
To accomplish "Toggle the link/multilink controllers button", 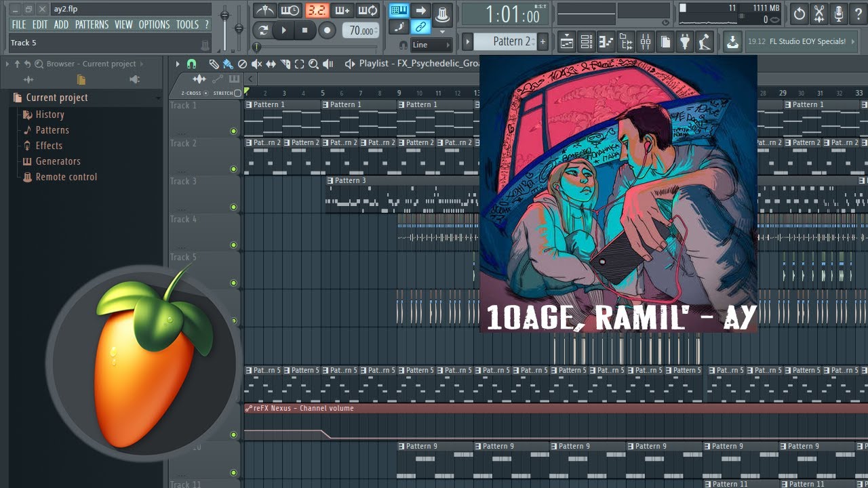I will tap(421, 27).
